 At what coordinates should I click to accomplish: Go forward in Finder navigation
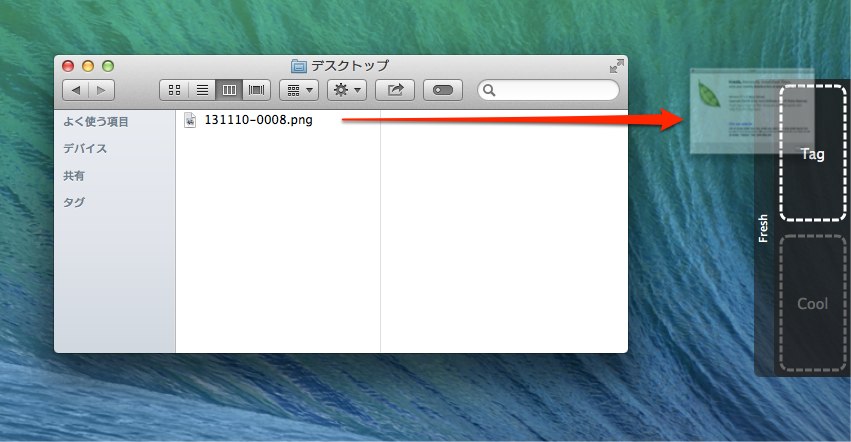click(x=101, y=90)
